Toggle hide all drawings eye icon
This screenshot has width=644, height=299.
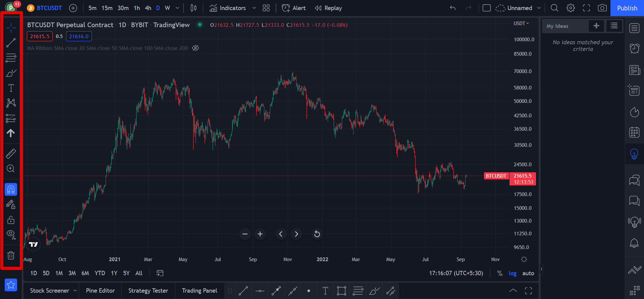point(11,235)
